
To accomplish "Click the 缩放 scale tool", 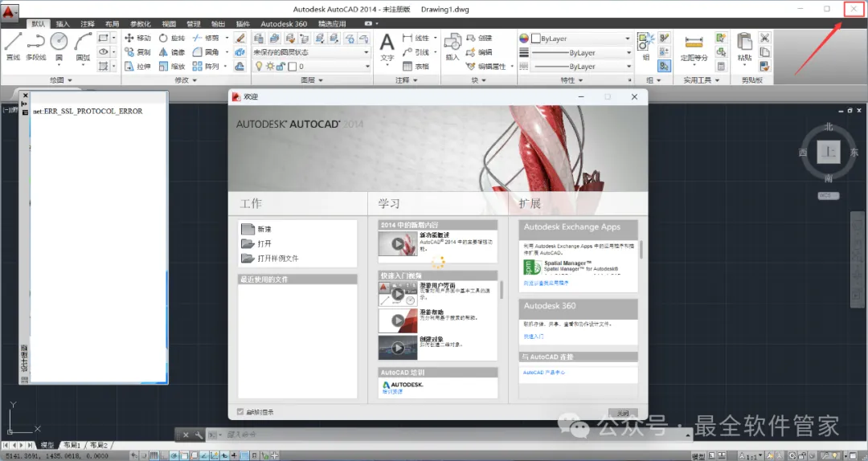I will (x=172, y=66).
